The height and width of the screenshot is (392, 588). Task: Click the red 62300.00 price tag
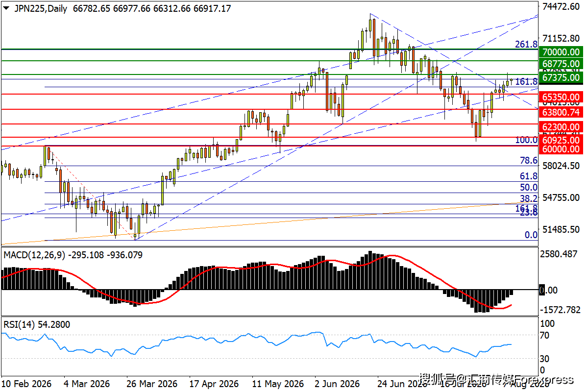point(561,127)
